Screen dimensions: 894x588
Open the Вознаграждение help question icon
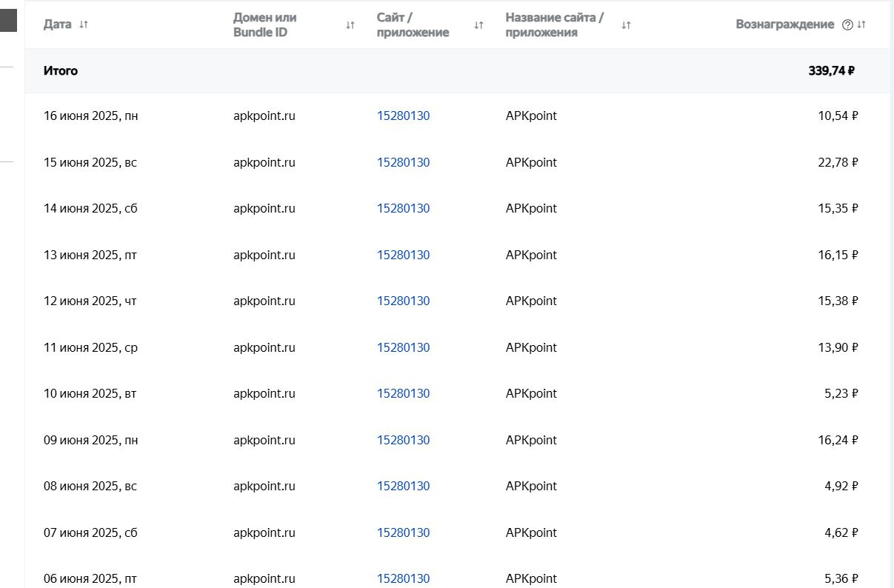point(847,24)
